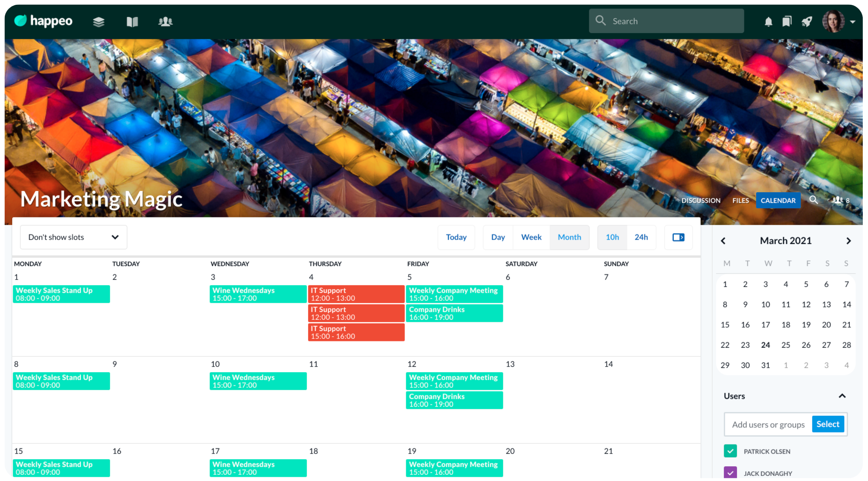
Task: Uncheck Jack Donaghy checkbox
Action: (x=730, y=473)
